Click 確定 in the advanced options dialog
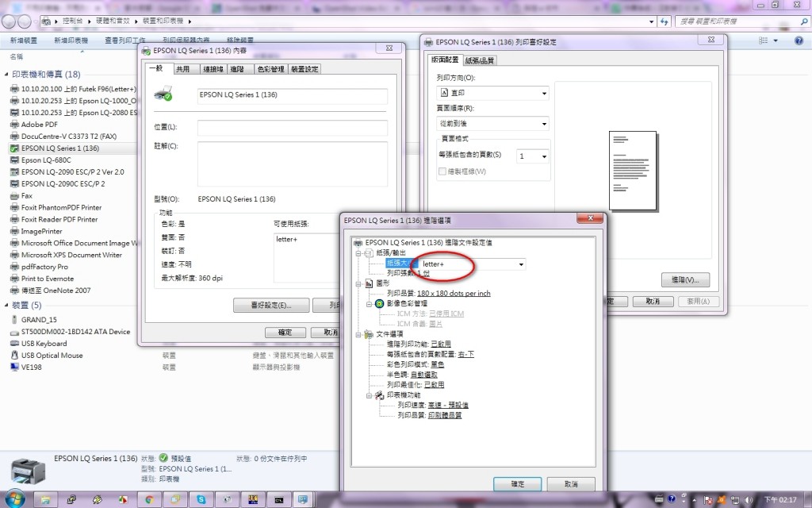 pos(517,483)
